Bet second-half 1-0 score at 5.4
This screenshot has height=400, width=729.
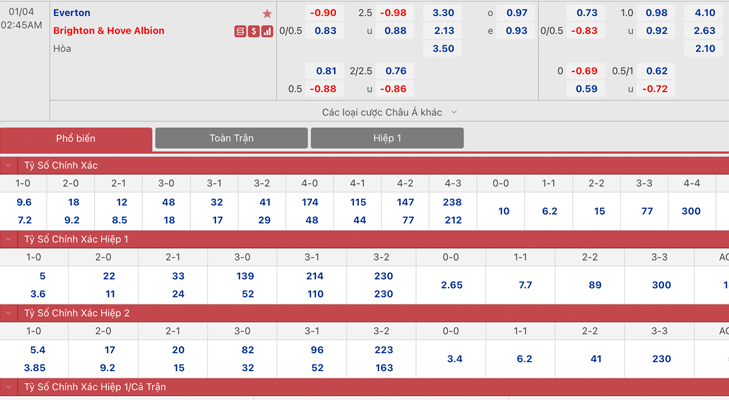tap(37, 350)
